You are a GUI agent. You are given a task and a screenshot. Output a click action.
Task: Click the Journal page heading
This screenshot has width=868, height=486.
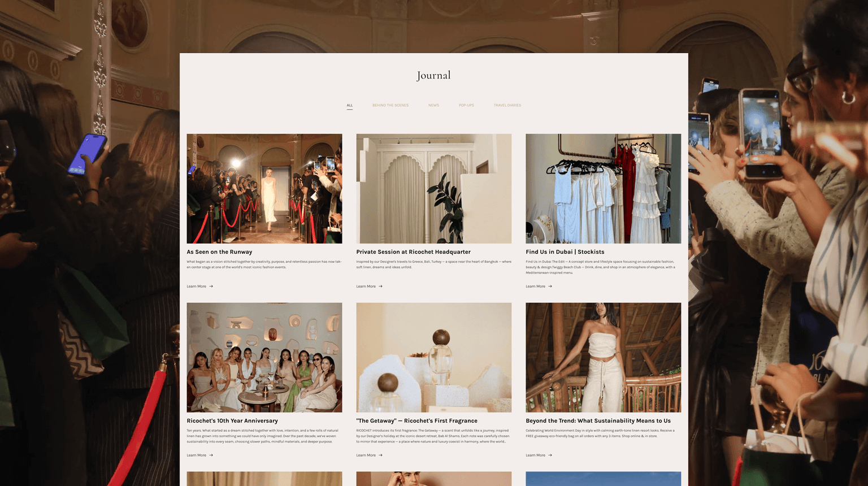point(434,75)
